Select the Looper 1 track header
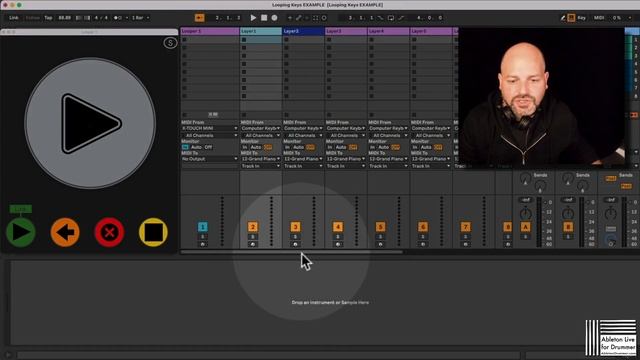 [210, 31]
